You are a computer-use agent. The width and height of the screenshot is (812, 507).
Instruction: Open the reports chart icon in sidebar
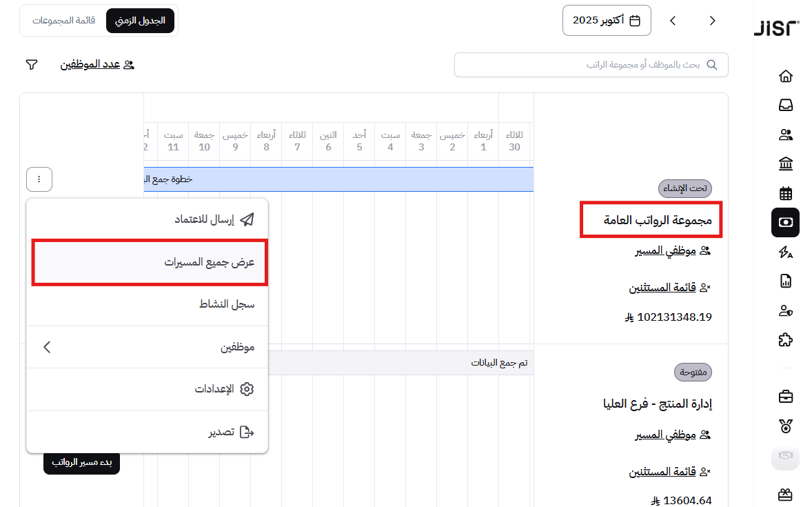click(x=785, y=281)
